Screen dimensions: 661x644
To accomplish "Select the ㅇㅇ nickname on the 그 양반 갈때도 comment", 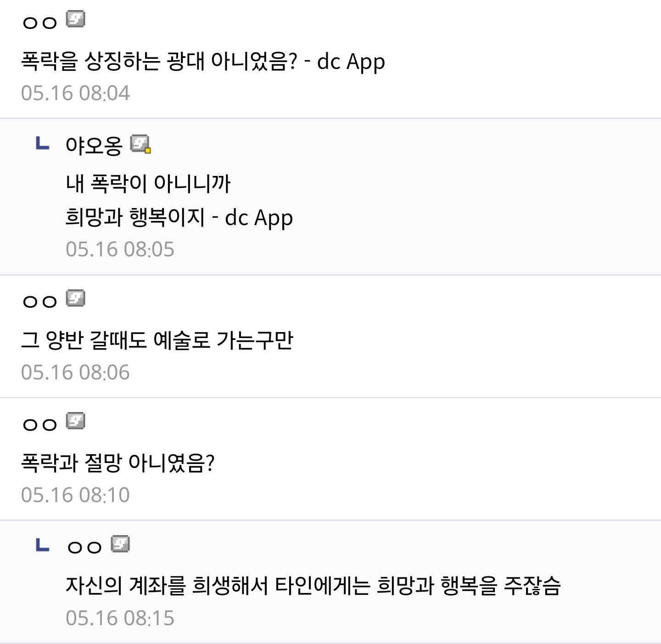I will (40, 301).
